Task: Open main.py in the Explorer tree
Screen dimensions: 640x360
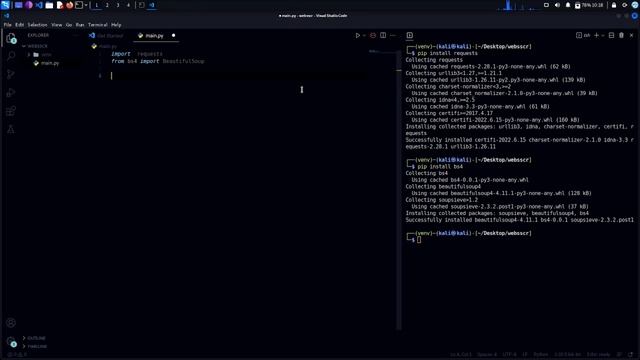Action: [x=47, y=63]
